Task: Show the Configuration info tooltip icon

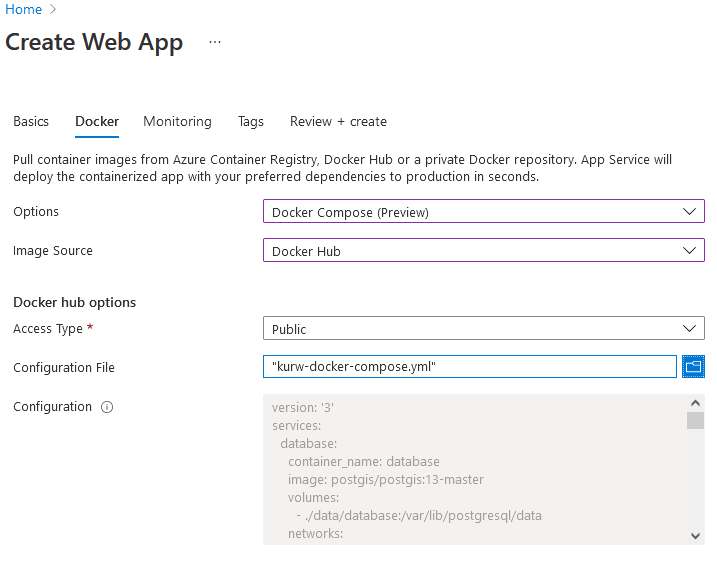Action: 107,407
